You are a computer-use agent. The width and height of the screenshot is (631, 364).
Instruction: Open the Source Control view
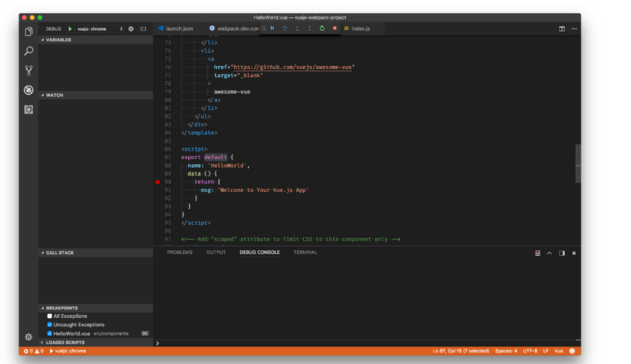[29, 71]
